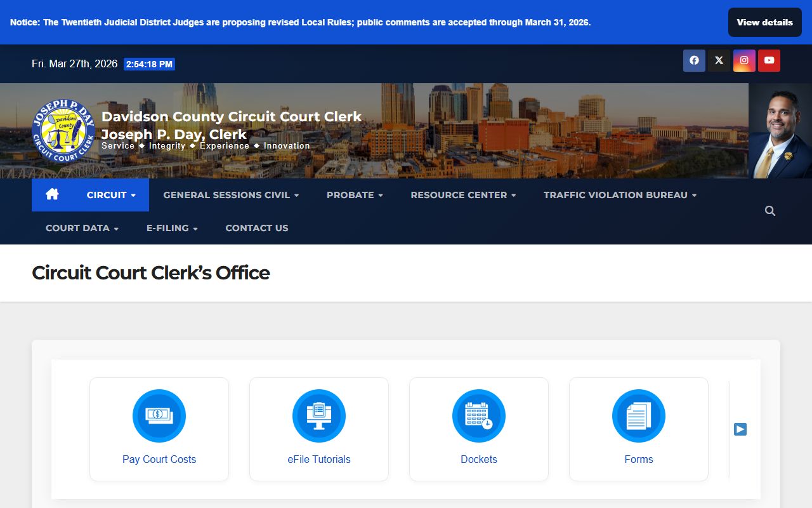Click the Joseph P. Day, Clerk subtitle
Viewport: 812px width, 508px height.
(x=174, y=135)
